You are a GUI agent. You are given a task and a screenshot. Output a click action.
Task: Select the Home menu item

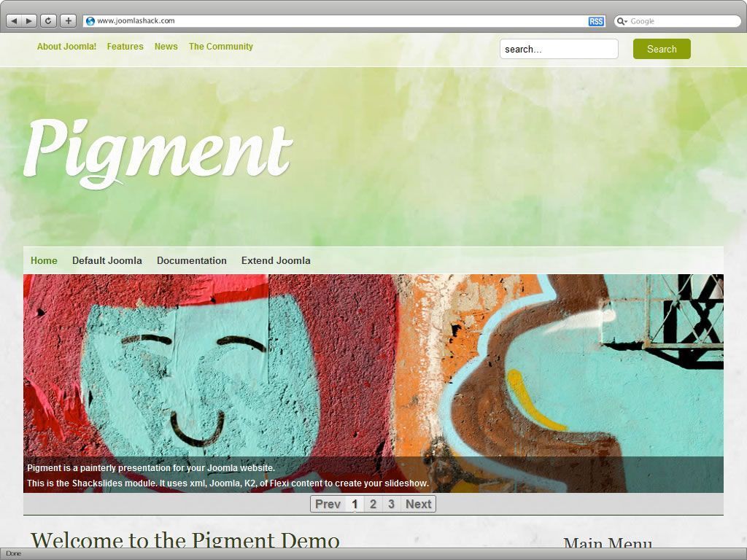(x=44, y=260)
